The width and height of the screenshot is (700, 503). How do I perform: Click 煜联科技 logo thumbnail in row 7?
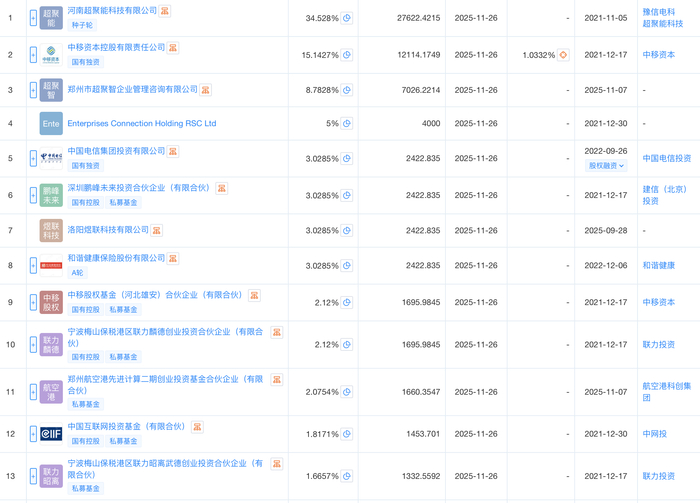point(51,231)
